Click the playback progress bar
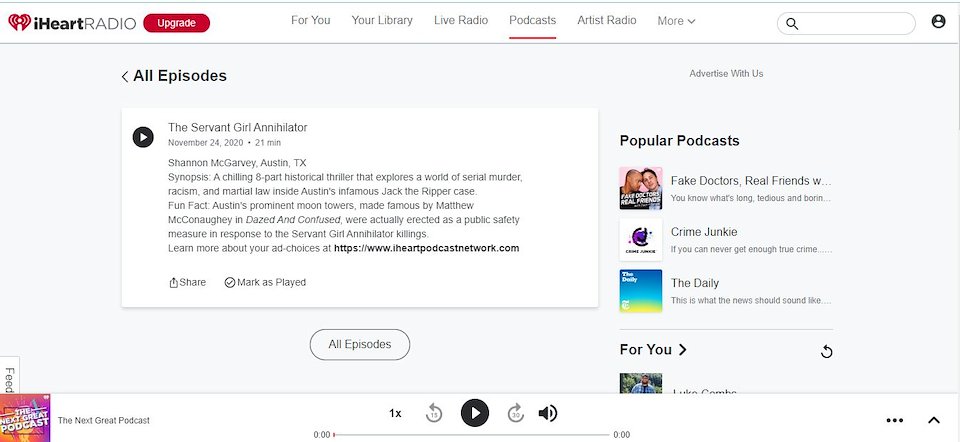Image resolution: width=960 pixels, height=442 pixels. tap(471, 435)
